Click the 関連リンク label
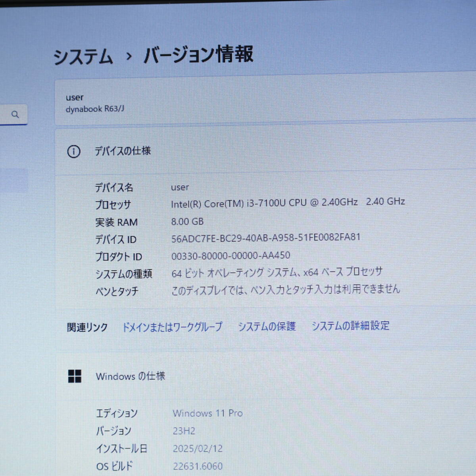The width and height of the screenshot is (476, 476). pyautogui.click(x=87, y=327)
